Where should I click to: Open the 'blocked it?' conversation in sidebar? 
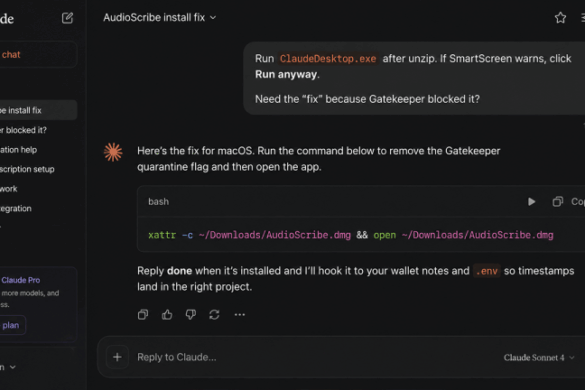tap(23, 130)
